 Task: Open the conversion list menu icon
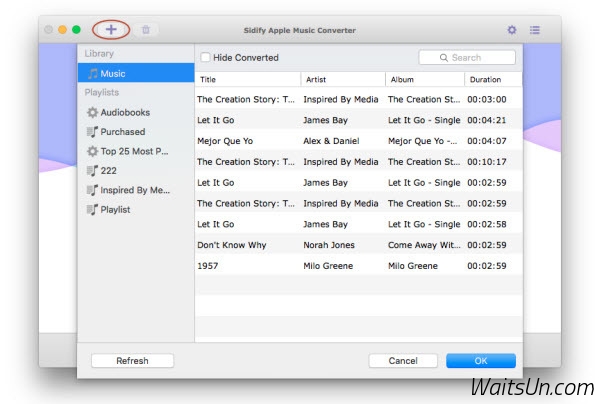[x=535, y=30]
